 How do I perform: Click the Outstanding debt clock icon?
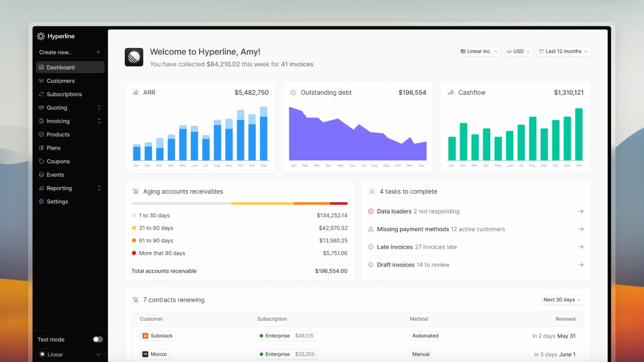(293, 93)
